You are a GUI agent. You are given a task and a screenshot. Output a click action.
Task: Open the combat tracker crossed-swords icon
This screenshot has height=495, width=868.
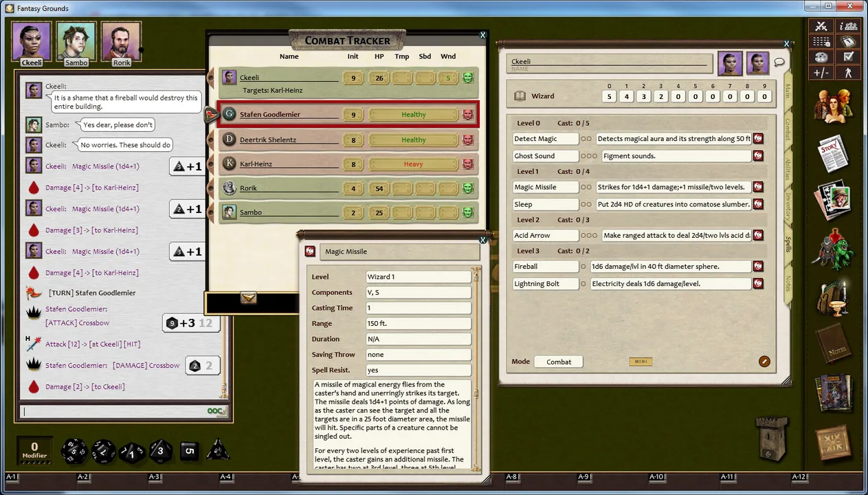tap(821, 26)
